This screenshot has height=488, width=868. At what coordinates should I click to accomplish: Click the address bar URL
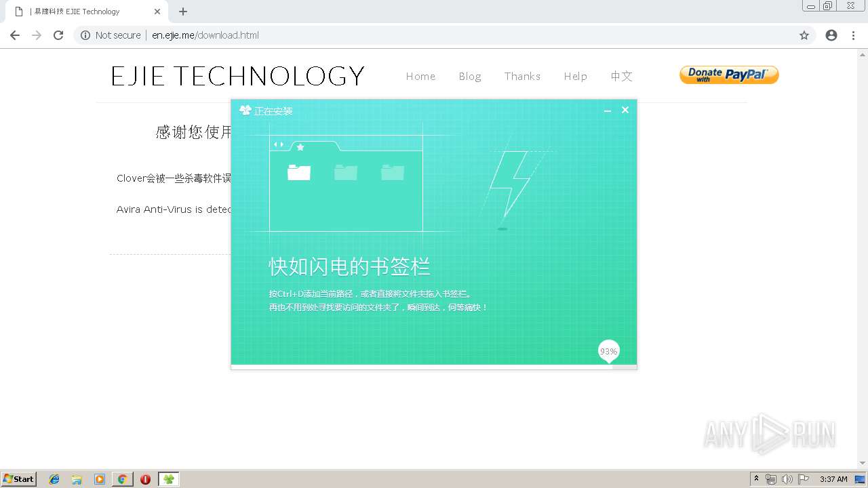pyautogui.click(x=205, y=35)
